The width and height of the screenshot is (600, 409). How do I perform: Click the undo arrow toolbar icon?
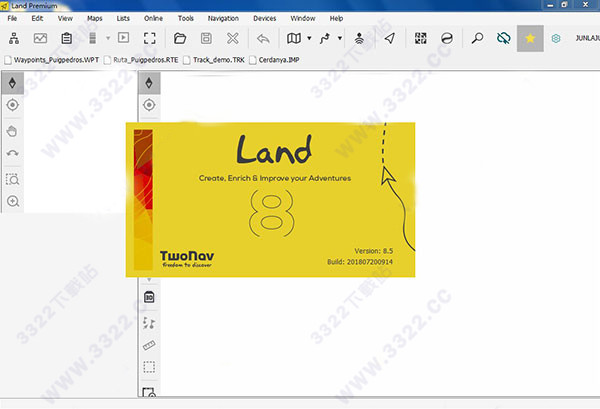pyautogui.click(x=263, y=38)
